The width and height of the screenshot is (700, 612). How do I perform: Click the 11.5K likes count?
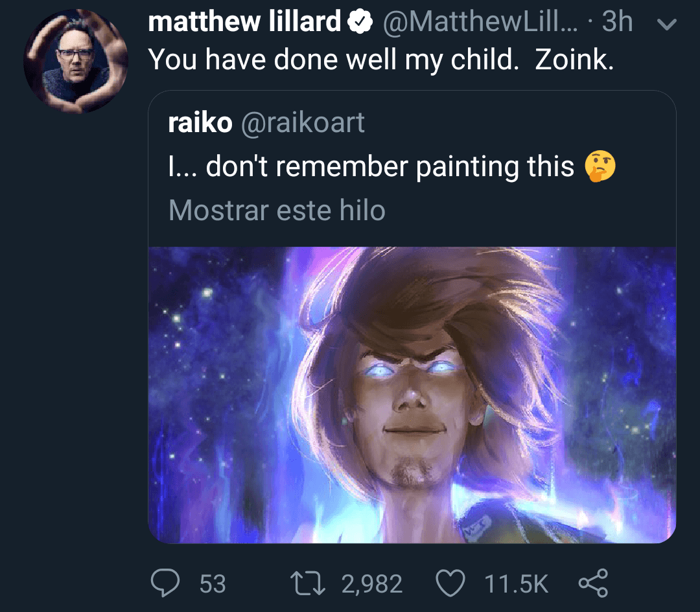coord(516,584)
